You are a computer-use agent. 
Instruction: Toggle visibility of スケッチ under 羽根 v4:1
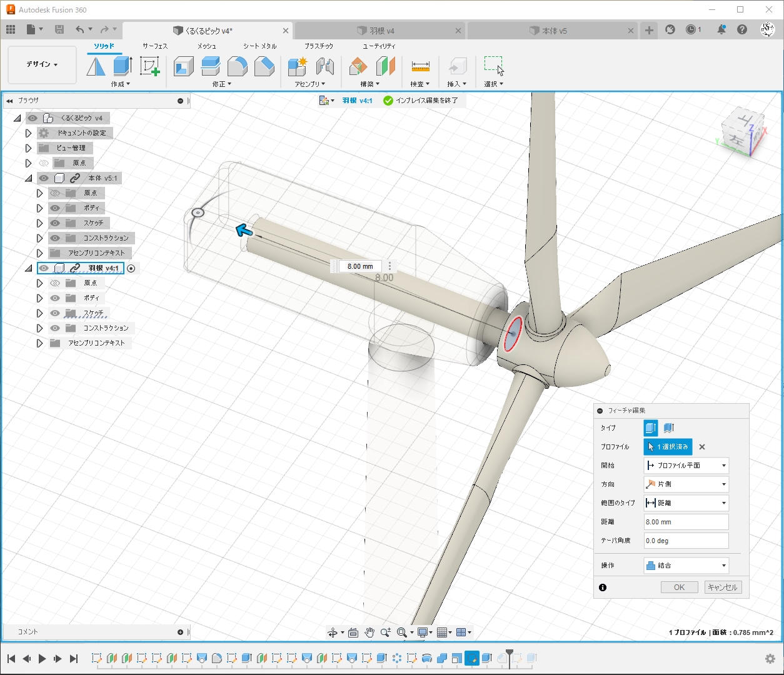[55, 313]
